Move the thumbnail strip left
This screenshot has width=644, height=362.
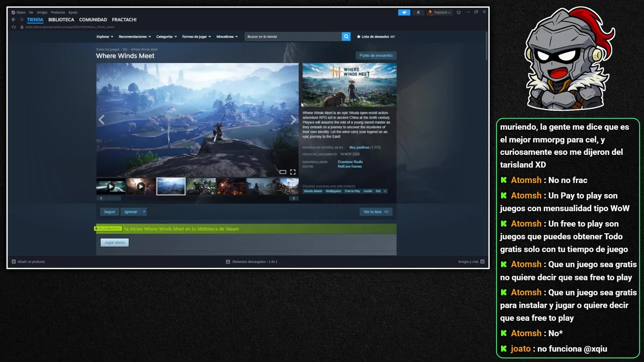(x=101, y=198)
